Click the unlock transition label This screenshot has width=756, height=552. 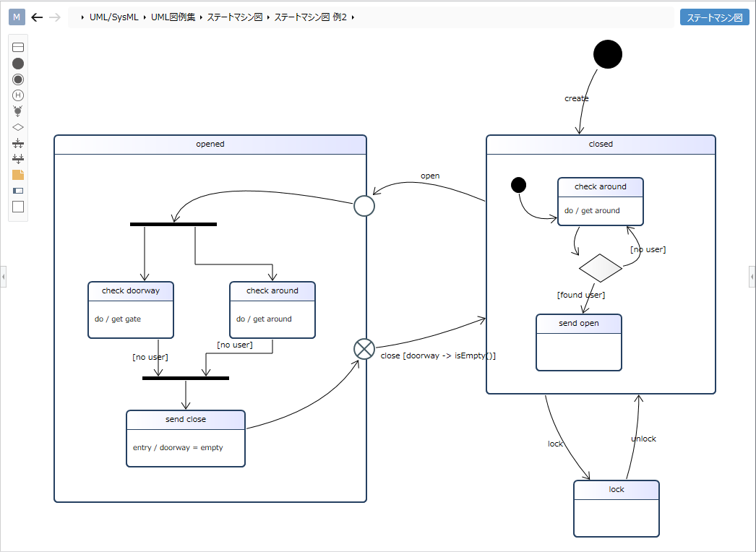coord(644,439)
